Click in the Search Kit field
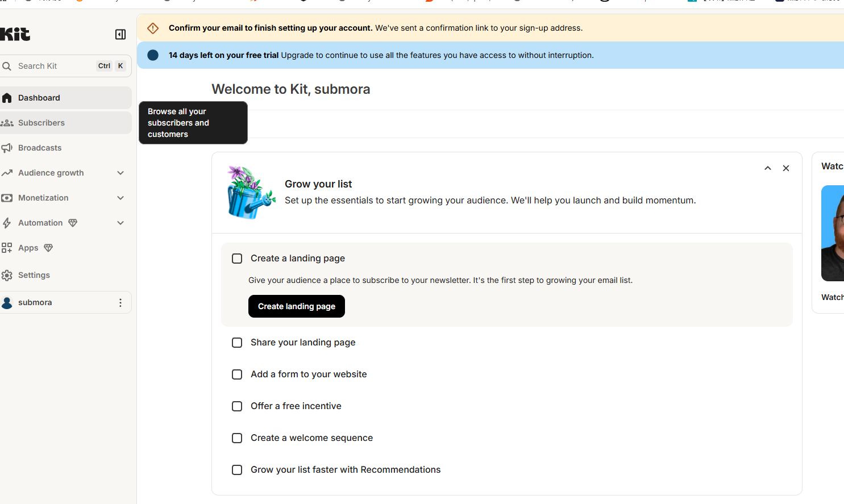844x504 pixels. pos(66,66)
